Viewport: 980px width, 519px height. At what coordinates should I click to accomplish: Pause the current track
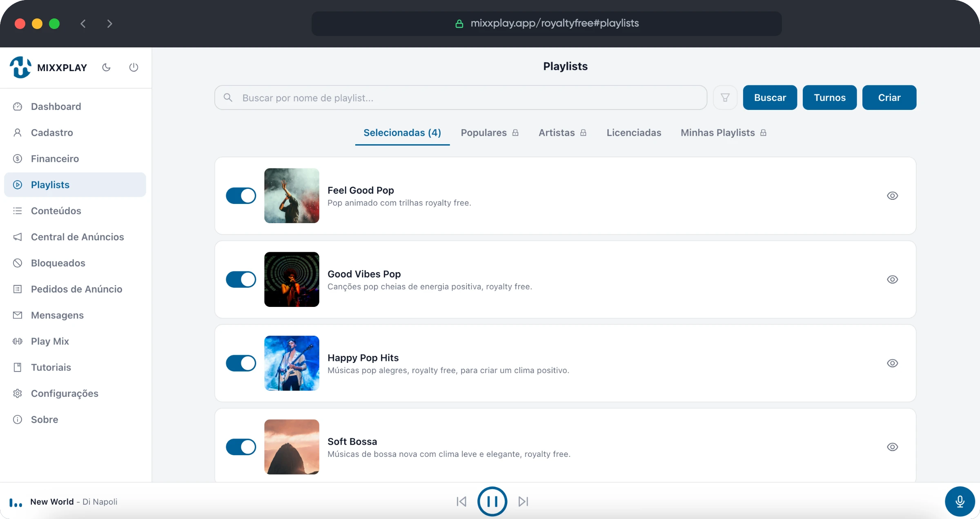pos(492,501)
